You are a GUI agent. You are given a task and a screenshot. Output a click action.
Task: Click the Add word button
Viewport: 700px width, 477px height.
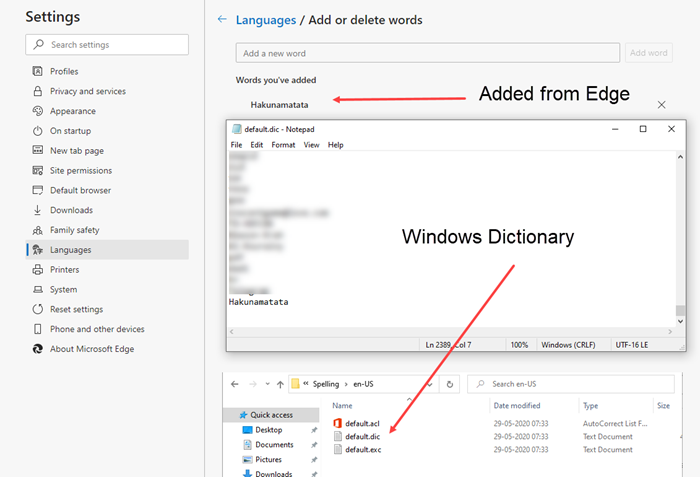tap(649, 53)
